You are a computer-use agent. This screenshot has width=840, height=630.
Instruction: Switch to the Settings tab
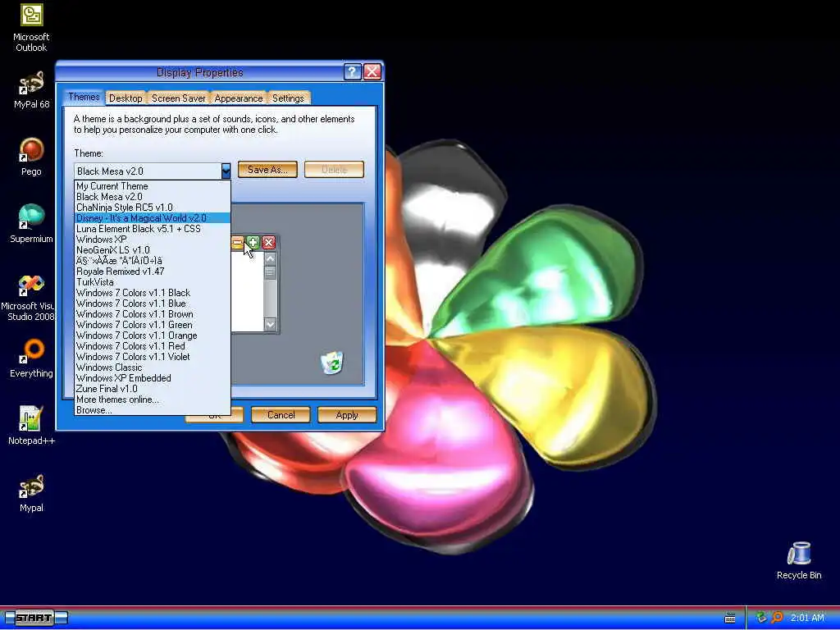288,98
